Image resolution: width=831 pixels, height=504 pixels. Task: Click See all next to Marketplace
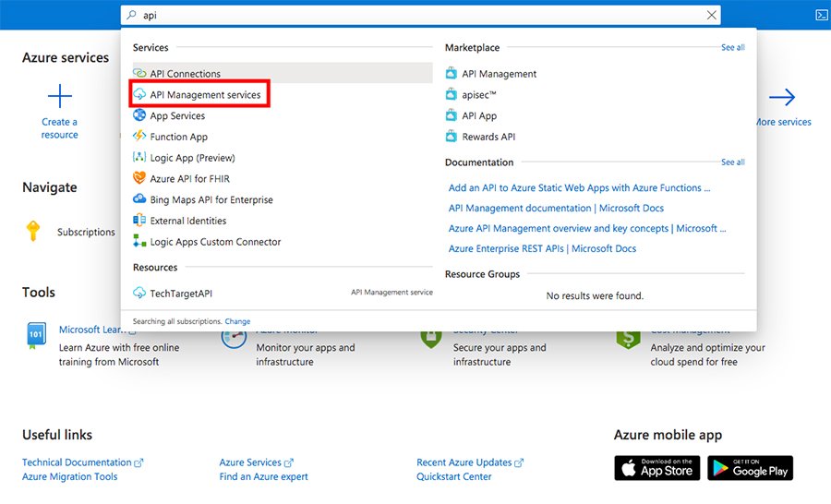point(732,48)
